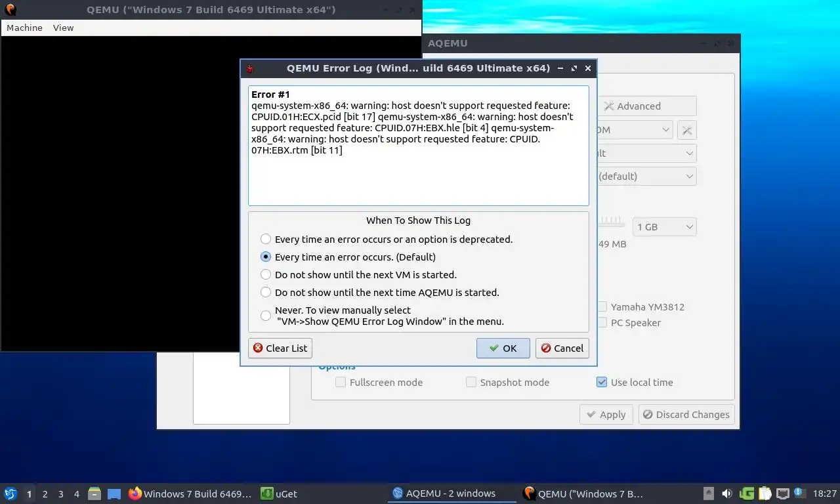Viewport: 840px width, 504px height.
Task: Click the 'When To Show This Log' label
Action: (419, 220)
